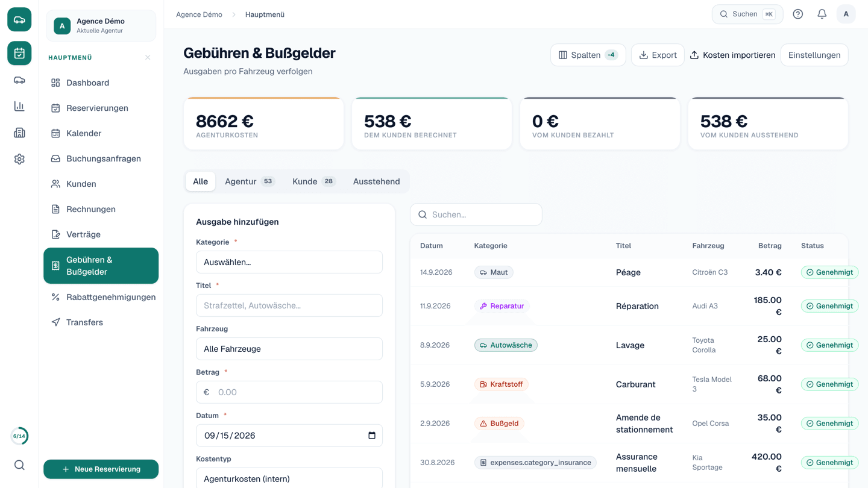This screenshot has width=868, height=488.
Task: Open the Kostentyp dropdown
Action: [289, 478]
